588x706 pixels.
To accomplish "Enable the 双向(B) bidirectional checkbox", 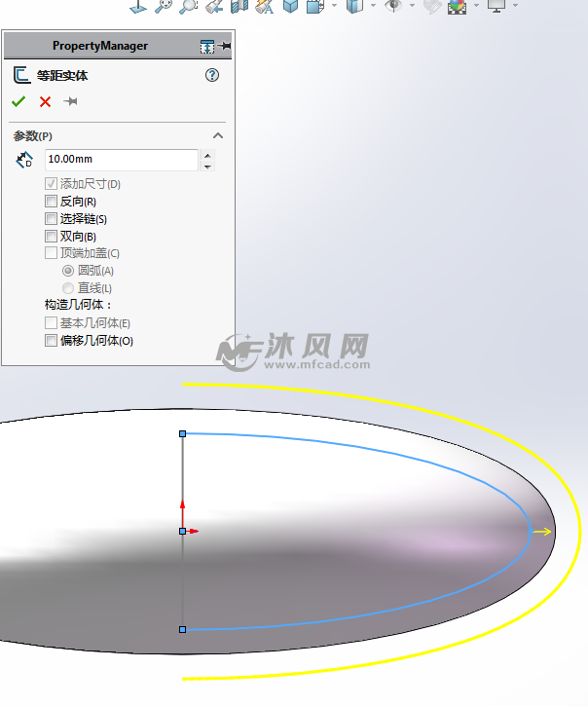I will tap(51, 237).
